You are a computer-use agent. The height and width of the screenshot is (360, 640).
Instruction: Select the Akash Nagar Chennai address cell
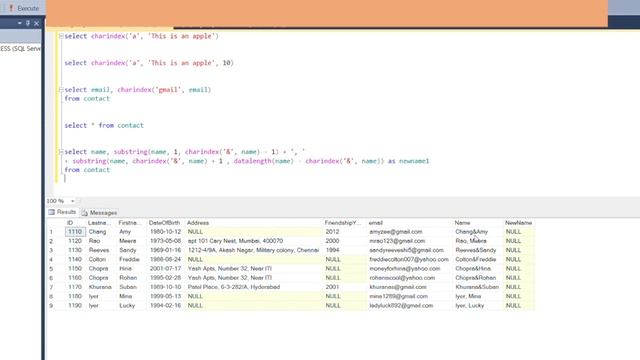click(x=253, y=250)
